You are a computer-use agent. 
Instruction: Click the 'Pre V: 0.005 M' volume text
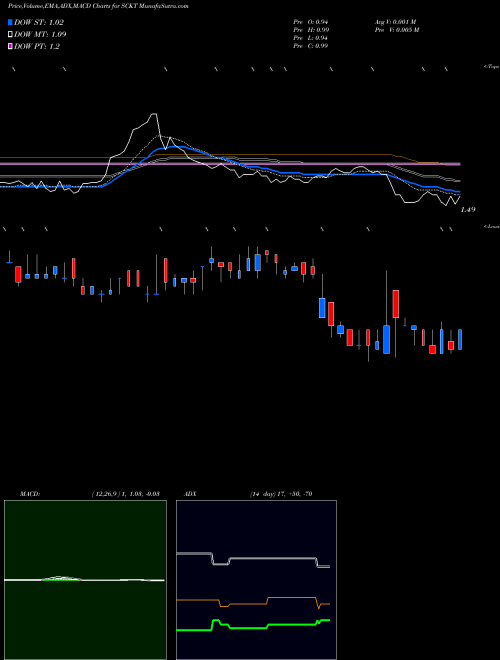click(x=396, y=29)
